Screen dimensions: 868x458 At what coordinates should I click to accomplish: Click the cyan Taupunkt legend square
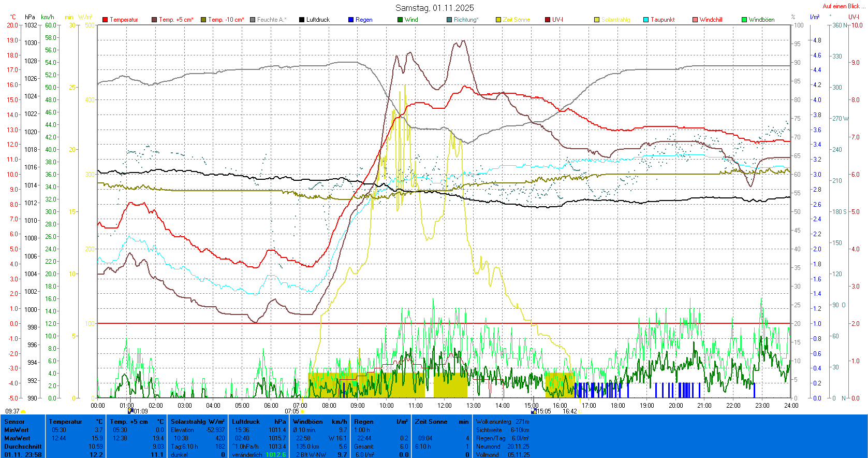click(646, 20)
